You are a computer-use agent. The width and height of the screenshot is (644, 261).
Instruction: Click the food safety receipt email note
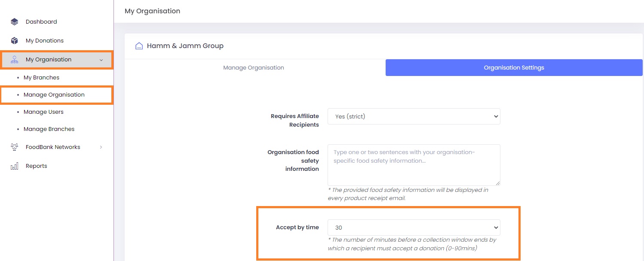tap(408, 194)
